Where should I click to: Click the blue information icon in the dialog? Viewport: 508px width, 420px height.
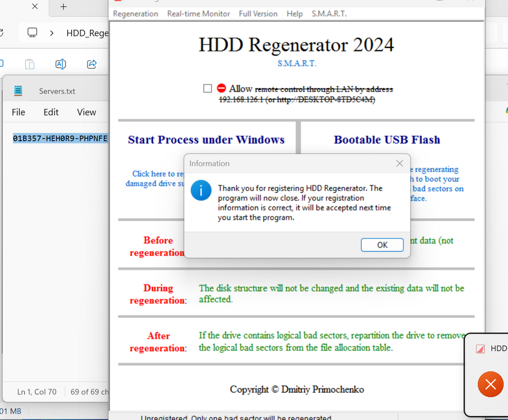point(201,191)
